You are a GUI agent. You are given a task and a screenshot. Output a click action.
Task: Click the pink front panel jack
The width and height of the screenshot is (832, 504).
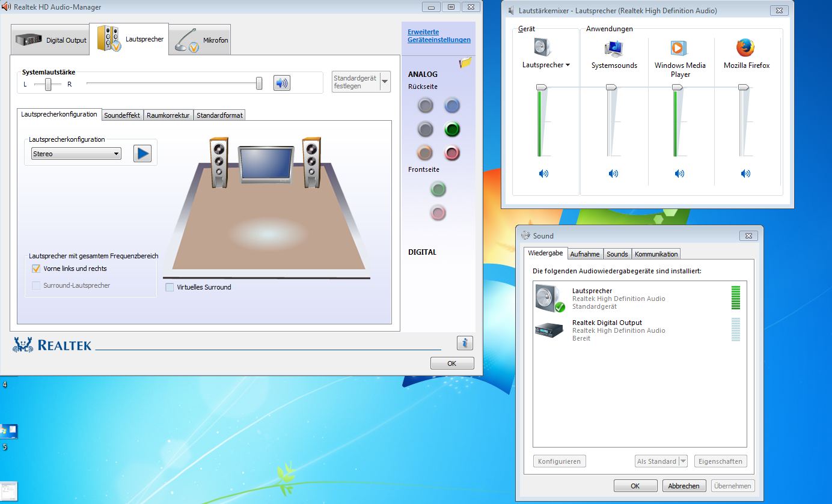[438, 212]
